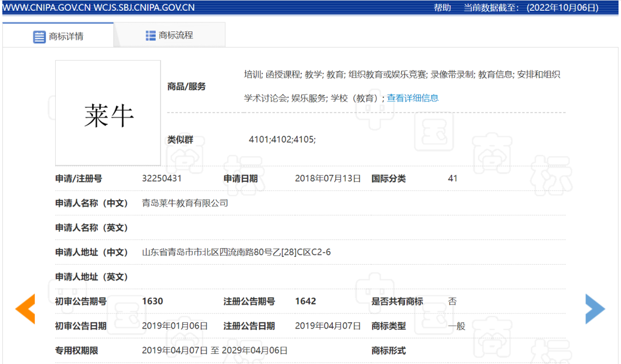Click applicant name 青岛莱牛教育有限公司
This screenshot has width=621, height=364.
point(185,203)
